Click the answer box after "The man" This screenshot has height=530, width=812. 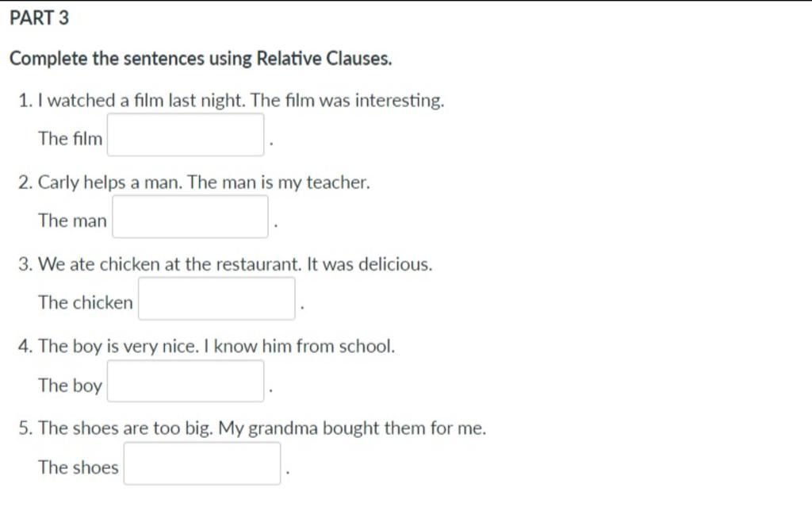tap(190, 217)
